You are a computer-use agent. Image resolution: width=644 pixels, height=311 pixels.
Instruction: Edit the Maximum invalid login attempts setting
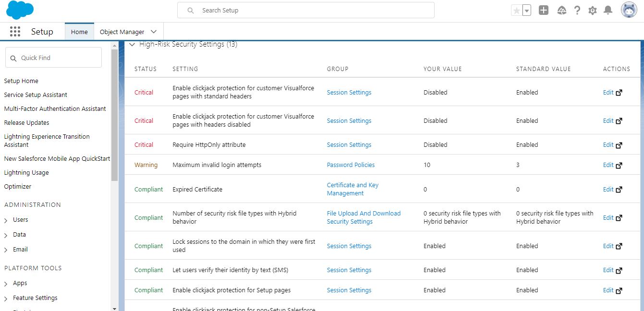(x=608, y=165)
